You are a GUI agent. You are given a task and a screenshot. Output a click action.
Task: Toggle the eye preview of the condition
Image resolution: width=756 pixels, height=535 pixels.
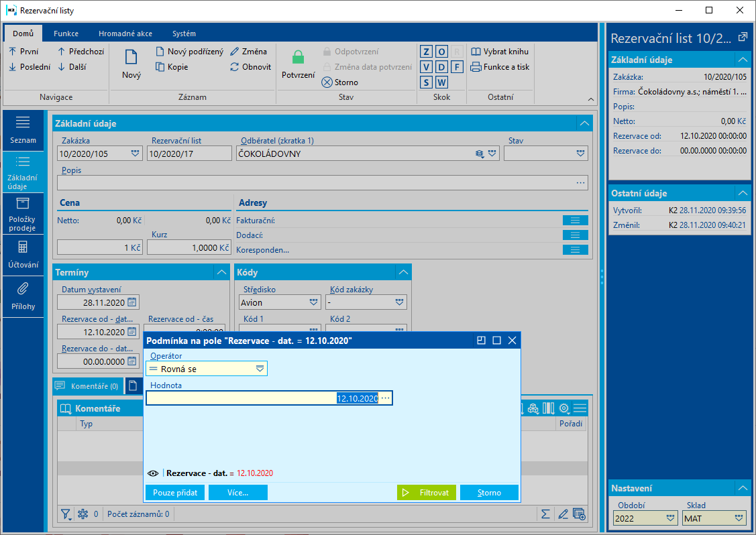(x=153, y=473)
